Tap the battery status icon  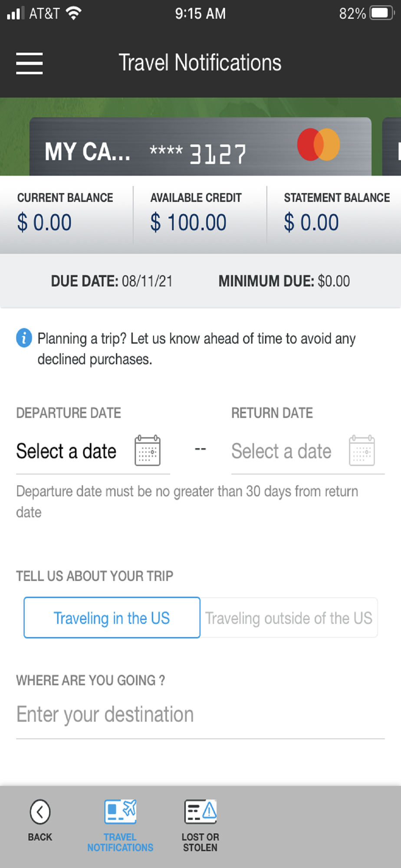tap(382, 13)
